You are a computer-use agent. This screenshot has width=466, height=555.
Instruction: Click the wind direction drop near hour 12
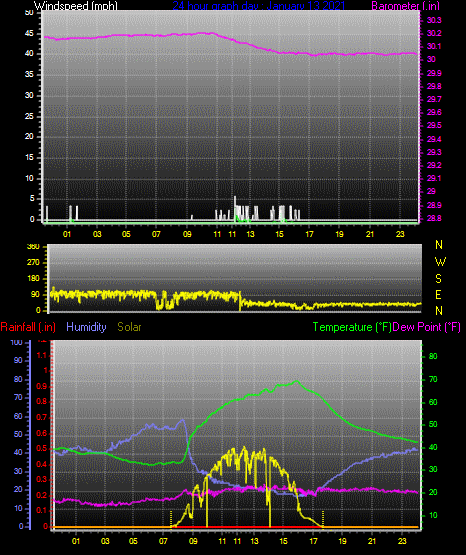pos(240,301)
